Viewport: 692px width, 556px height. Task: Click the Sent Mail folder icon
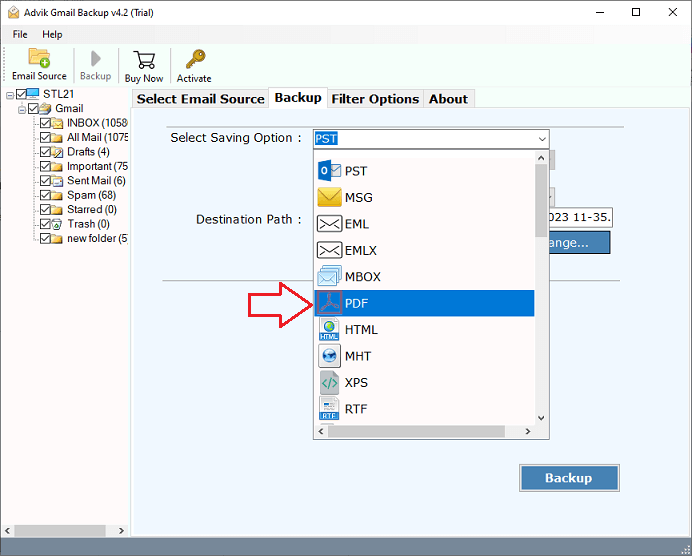[57, 180]
